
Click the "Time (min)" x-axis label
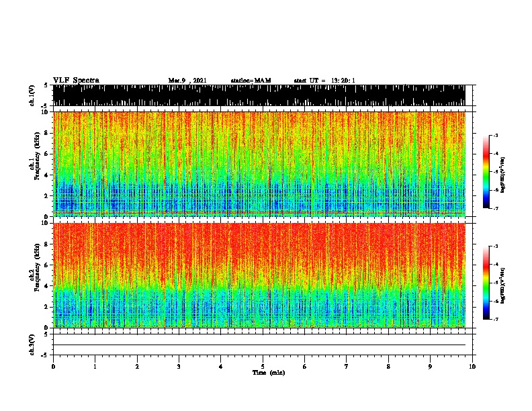pos(269,373)
